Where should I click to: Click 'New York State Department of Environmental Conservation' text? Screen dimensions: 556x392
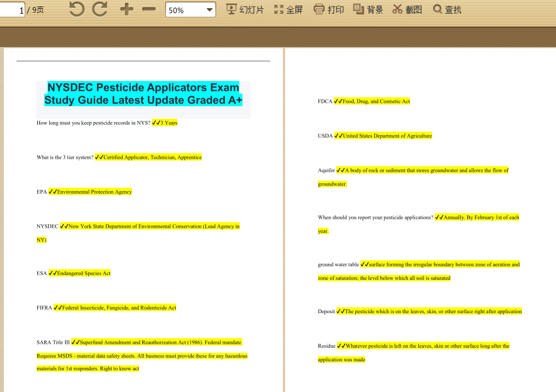[135, 226]
